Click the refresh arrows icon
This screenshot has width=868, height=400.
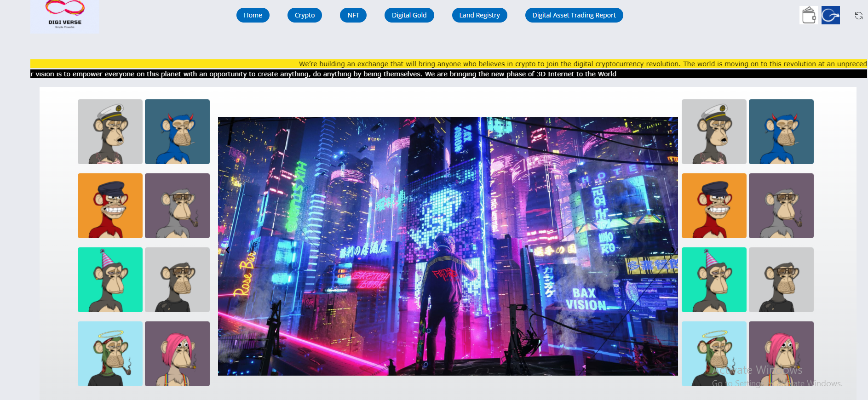coord(859,16)
